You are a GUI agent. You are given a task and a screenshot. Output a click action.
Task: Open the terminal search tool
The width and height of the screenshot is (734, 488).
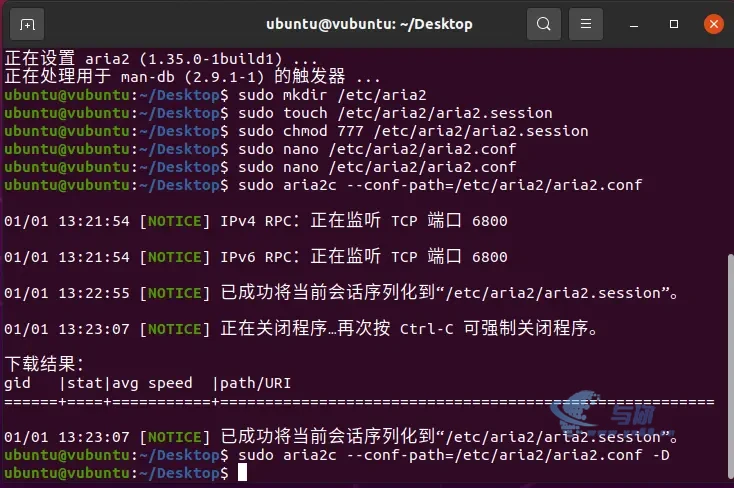543,24
